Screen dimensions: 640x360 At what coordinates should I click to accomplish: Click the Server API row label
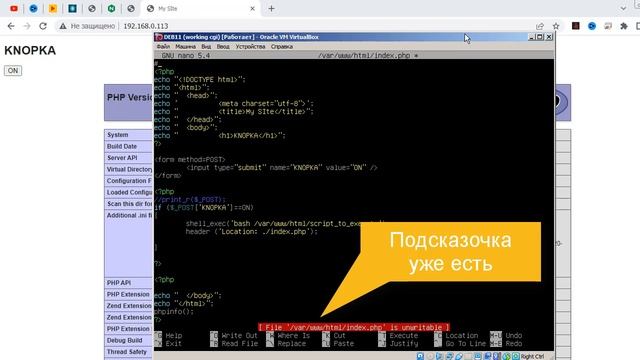[x=122, y=158]
